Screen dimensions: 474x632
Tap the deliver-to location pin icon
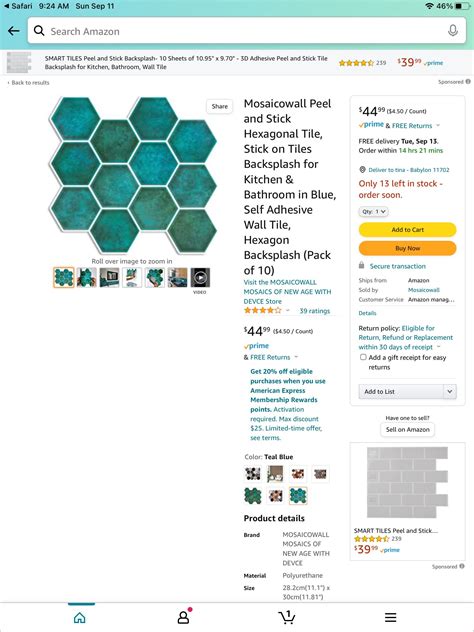pyautogui.click(x=362, y=170)
